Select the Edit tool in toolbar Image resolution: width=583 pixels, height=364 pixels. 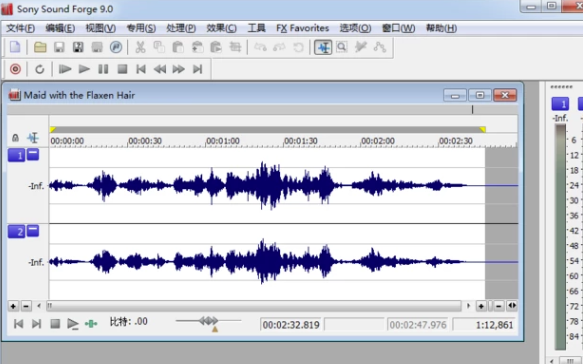pyautogui.click(x=323, y=47)
